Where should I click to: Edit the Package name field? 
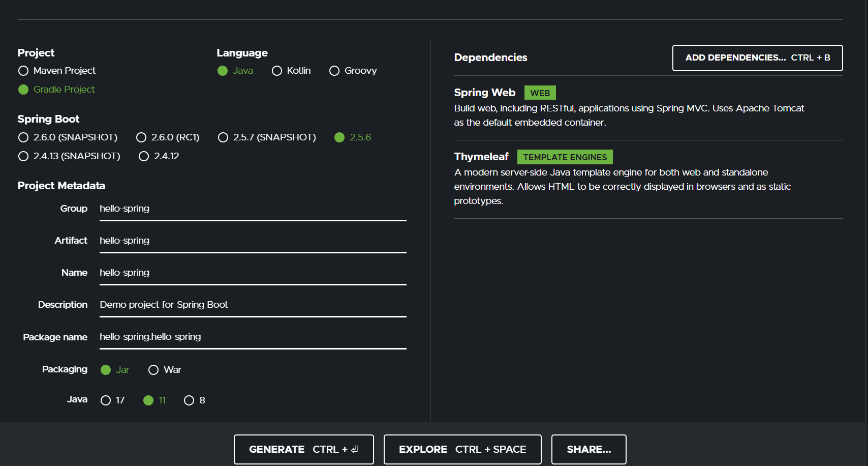point(253,337)
